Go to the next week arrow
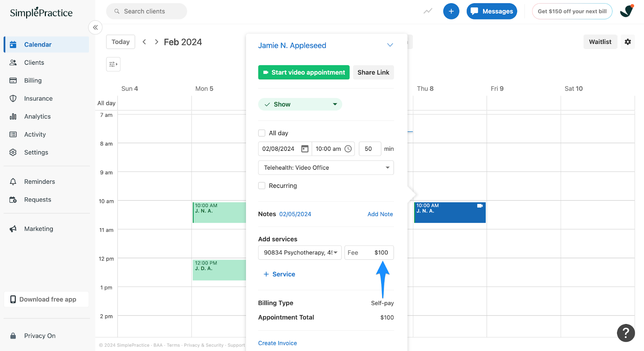644x351 pixels. 156,42
